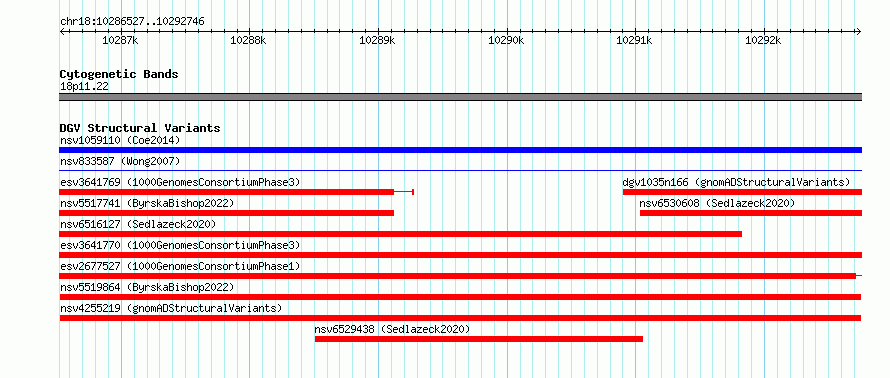
Task: Click the 10287k ruler tick label
Action: [x=120, y=41]
